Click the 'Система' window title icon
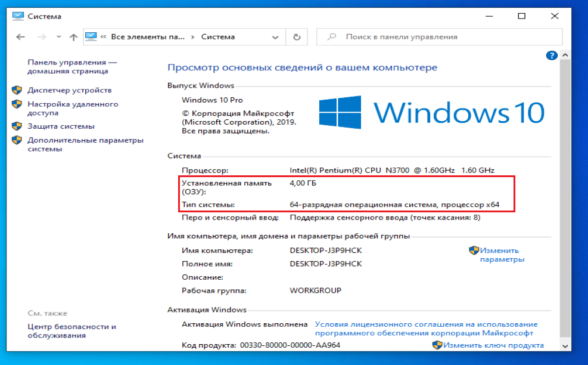588x365 pixels. (18, 16)
